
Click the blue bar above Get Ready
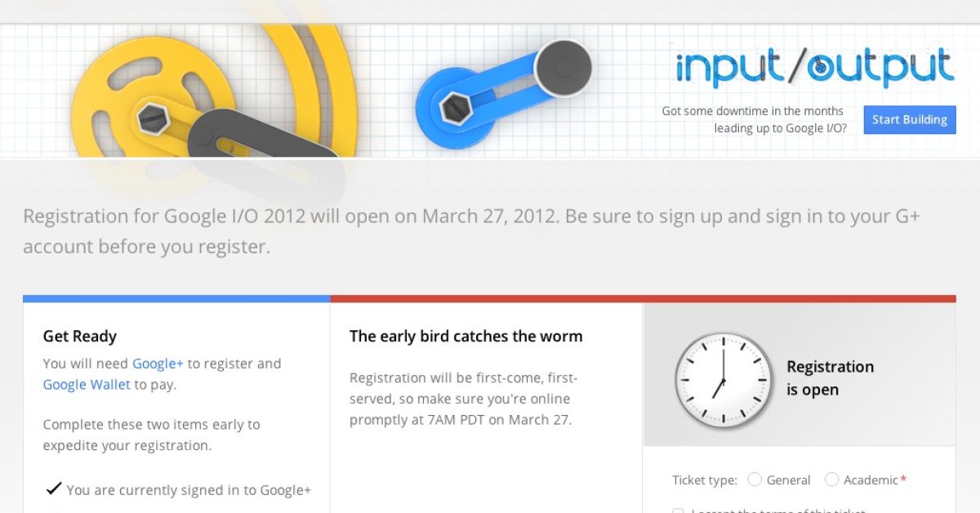[x=176, y=299]
